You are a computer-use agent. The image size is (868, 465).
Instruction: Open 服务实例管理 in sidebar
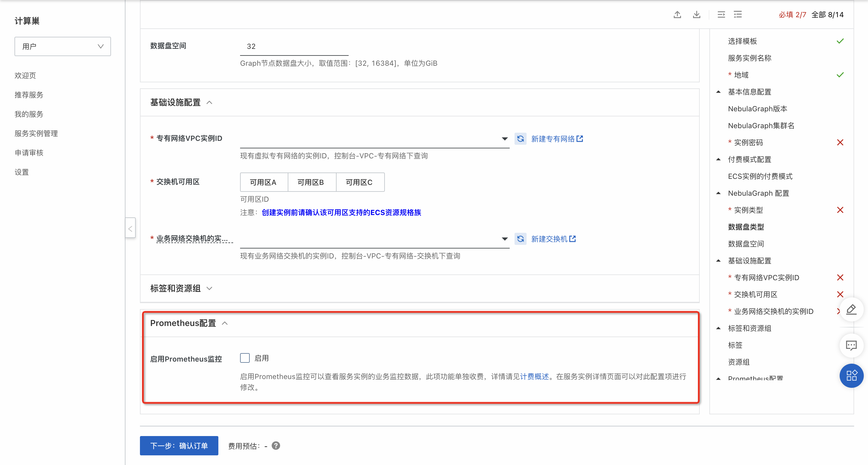point(36,133)
